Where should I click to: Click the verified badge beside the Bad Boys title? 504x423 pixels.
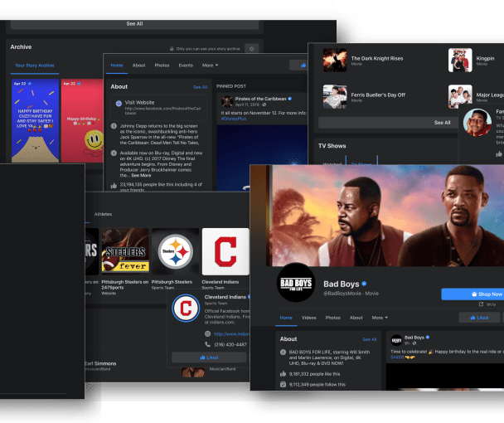[364, 284]
